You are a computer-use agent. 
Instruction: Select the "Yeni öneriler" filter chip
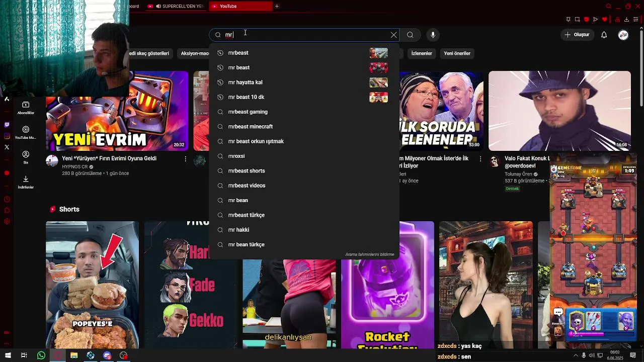(457, 53)
